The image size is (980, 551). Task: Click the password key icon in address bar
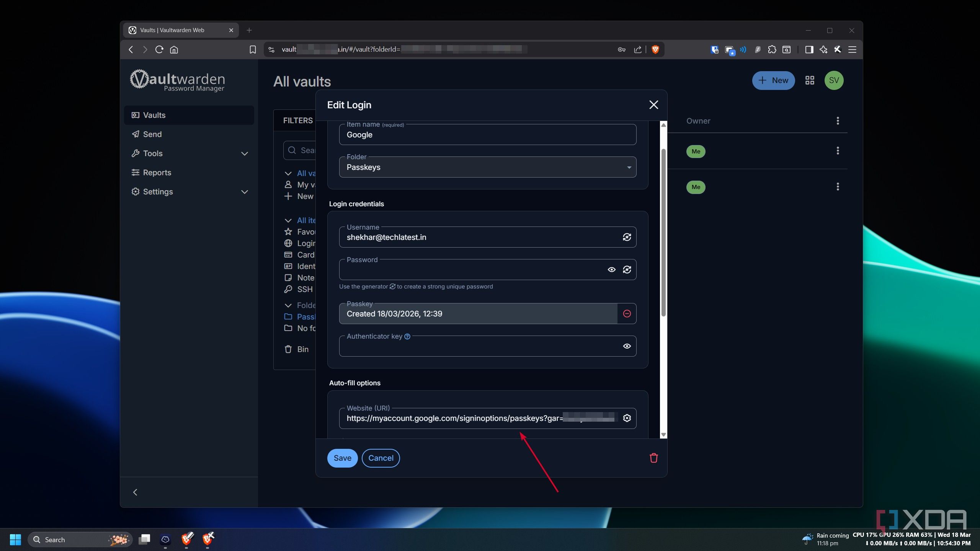[x=621, y=49]
